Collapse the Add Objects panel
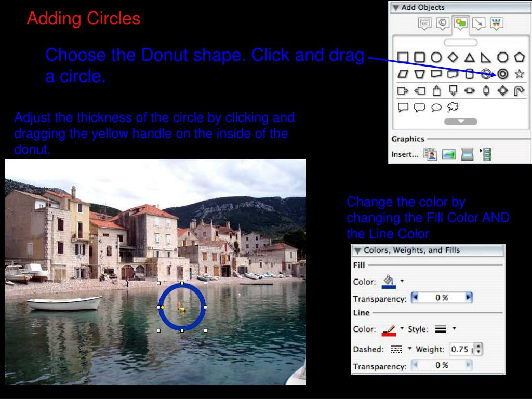The width and height of the screenshot is (532, 399). tap(395, 8)
